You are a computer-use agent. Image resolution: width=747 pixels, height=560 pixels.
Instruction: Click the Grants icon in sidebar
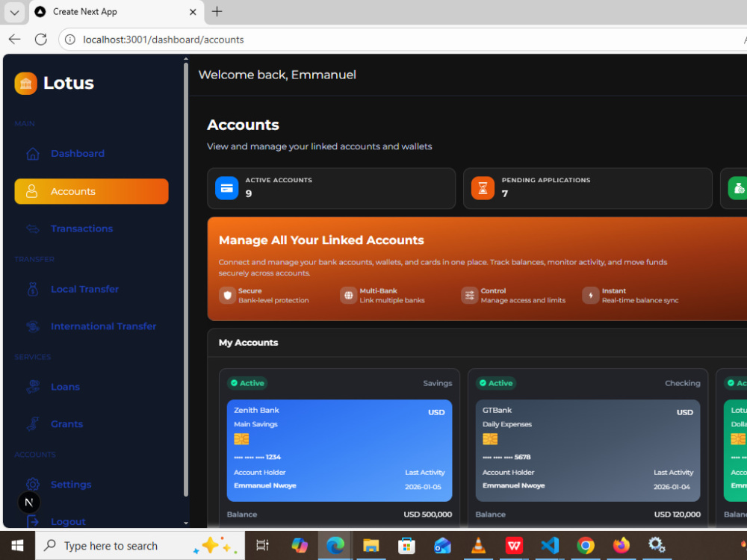[x=32, y=424]
